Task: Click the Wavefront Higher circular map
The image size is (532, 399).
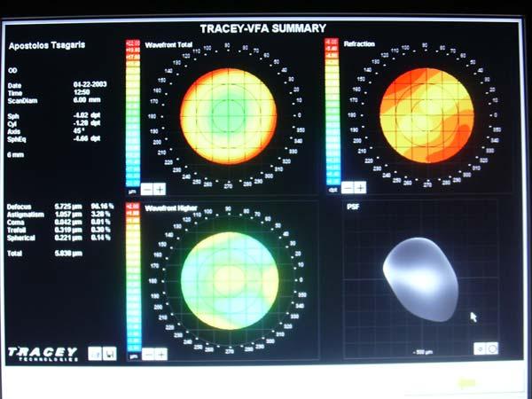Action: 230,280
